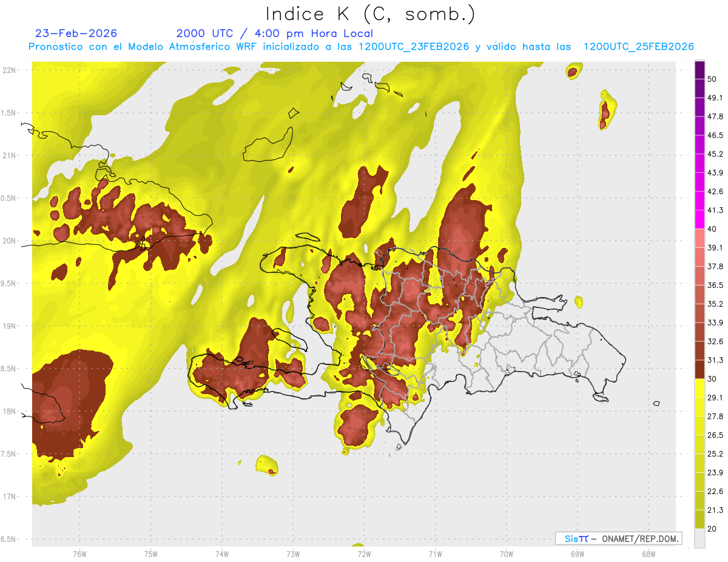Click the 'SisTT - ONAMET/REP.DOM.' credit box

[618, 538]
